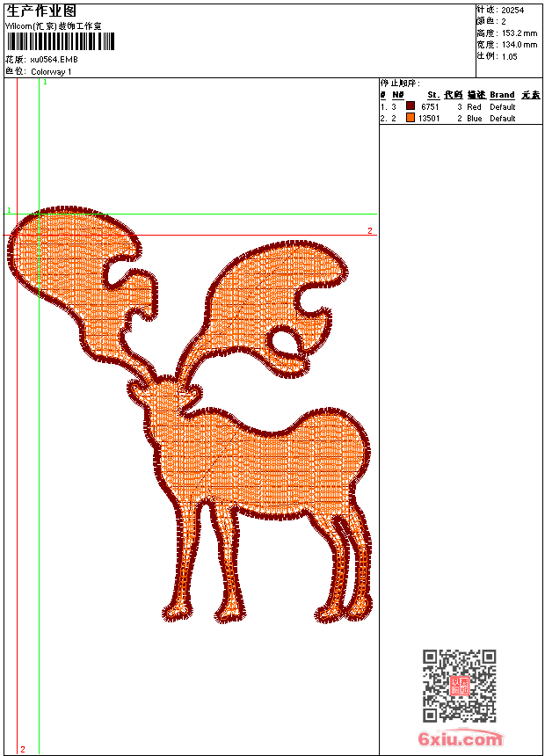
Task: Click the dark red thread color swatch
Action: [x=411, y=106]
